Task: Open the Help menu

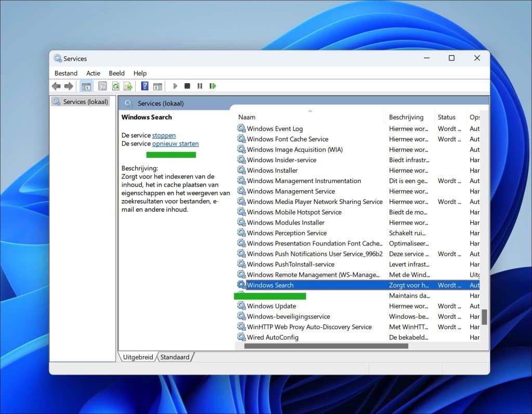Action: (x=140, y=73)
